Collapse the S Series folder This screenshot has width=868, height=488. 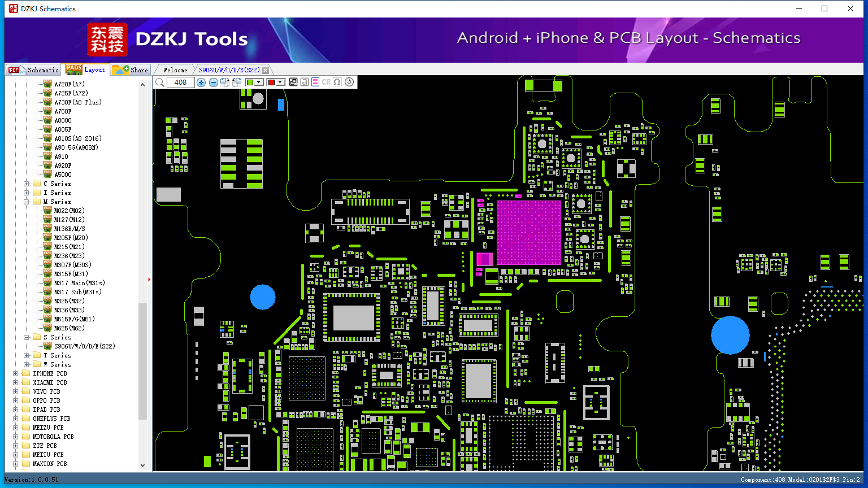coord(27,337)
